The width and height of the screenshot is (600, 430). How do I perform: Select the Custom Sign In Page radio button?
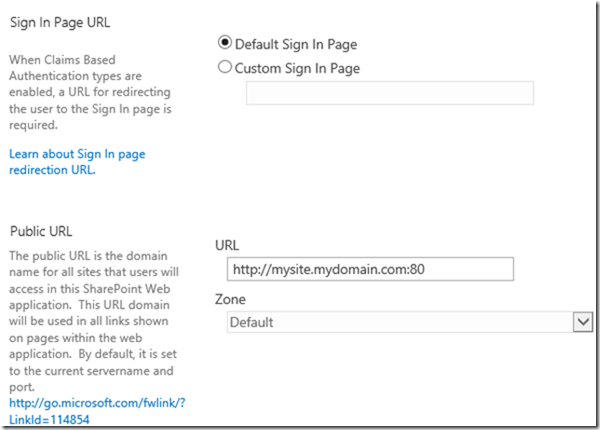click(x=224, y=68)
